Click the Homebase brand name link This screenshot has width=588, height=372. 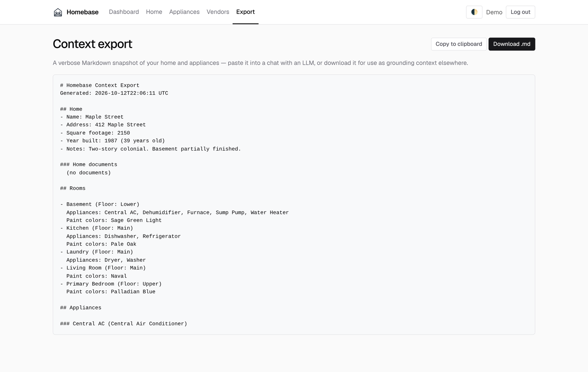tap(82, 12)
